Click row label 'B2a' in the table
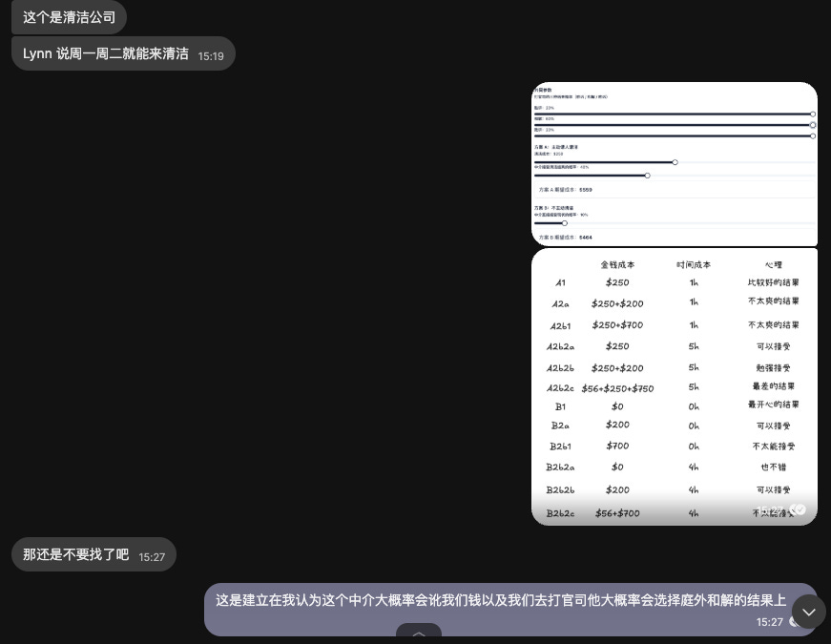 [x=560, y=426]
